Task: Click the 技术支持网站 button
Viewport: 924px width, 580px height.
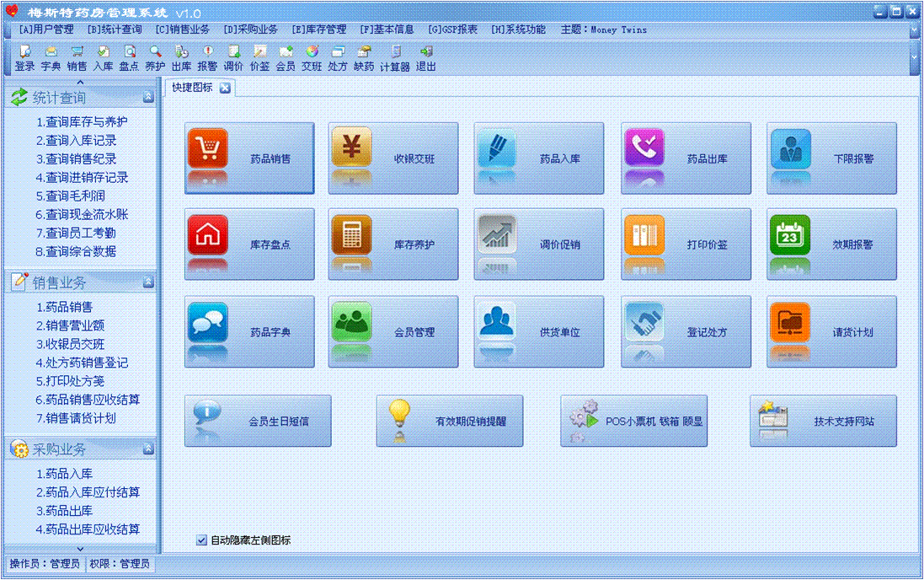Action: [823, 421]
